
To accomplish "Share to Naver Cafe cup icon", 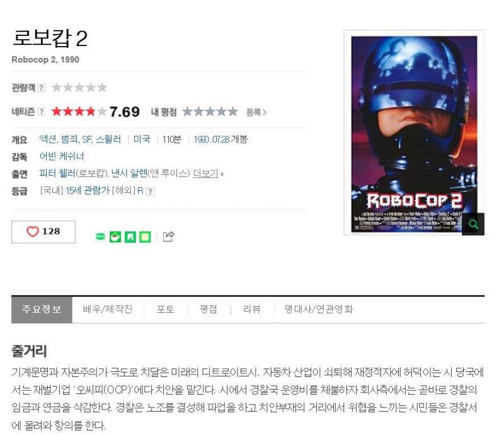I will (x=115, y=237).
